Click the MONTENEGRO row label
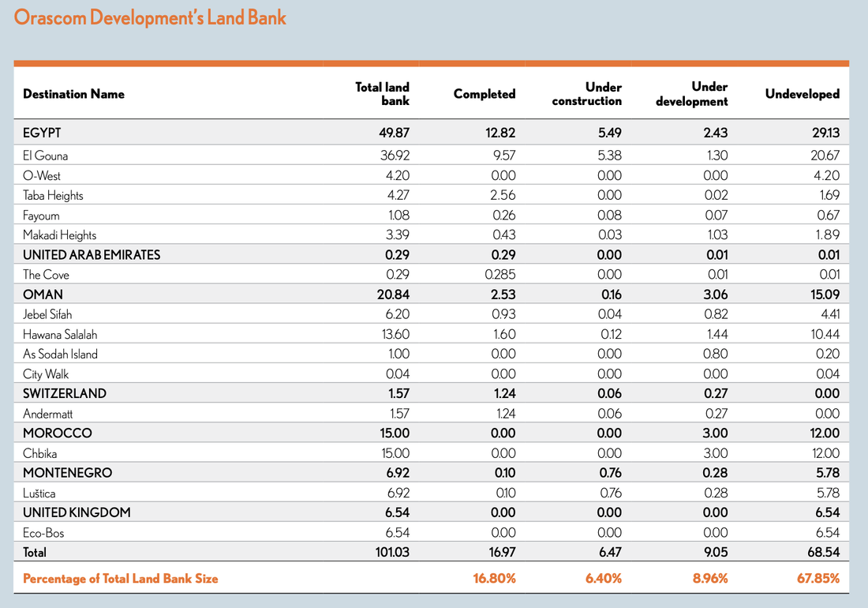The width and height of the screenshot is (868, 608). point(68,473)
